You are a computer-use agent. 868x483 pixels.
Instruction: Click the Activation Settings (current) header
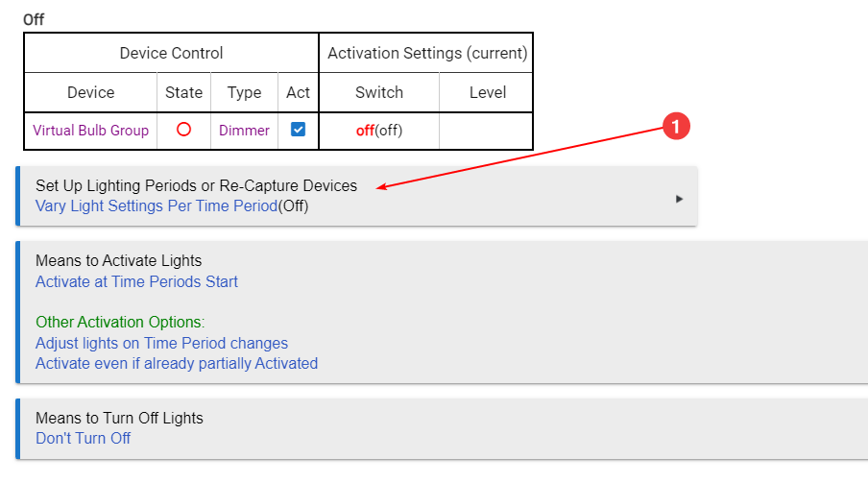tap(427, 53)
